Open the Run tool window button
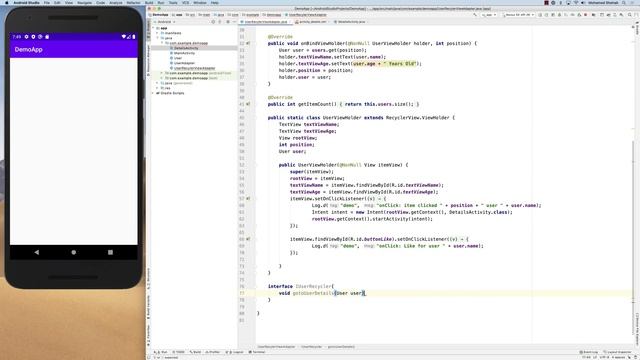The image size is (640, 360). point(161,352)
